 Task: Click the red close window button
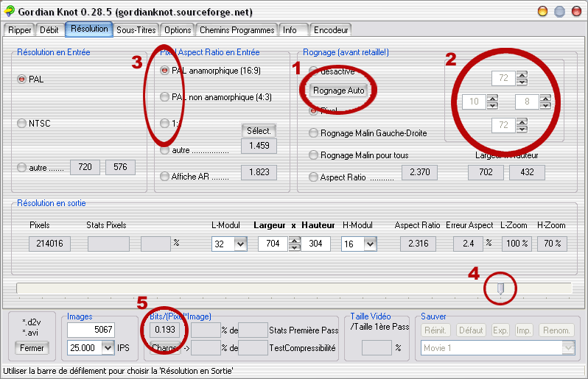(576, 11)
